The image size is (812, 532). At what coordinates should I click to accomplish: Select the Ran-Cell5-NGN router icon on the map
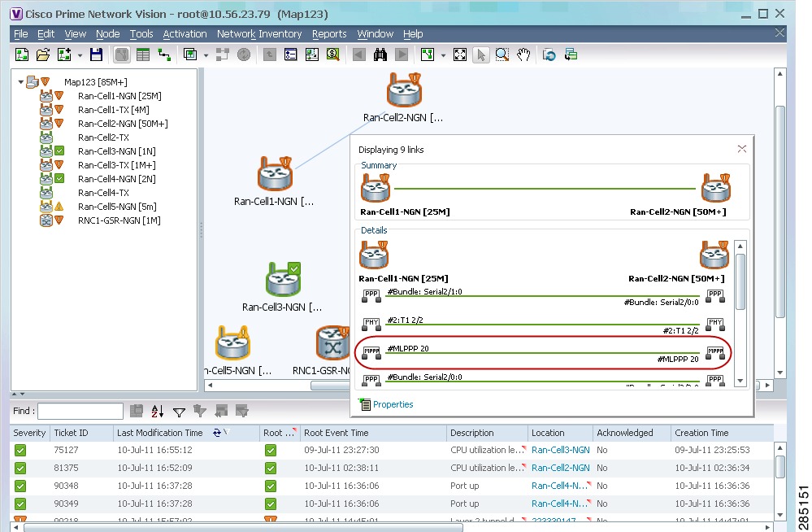[232, 342]
